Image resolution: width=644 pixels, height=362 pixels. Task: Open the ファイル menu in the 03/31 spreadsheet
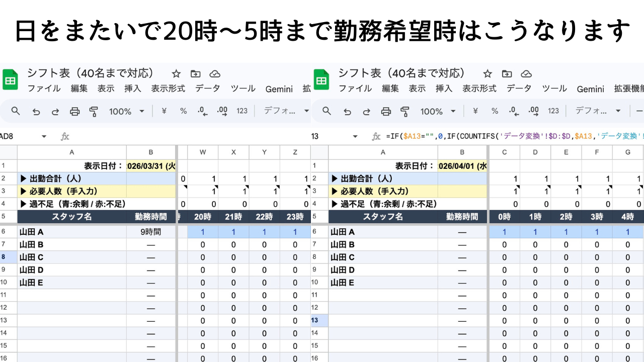click(44, 88)
